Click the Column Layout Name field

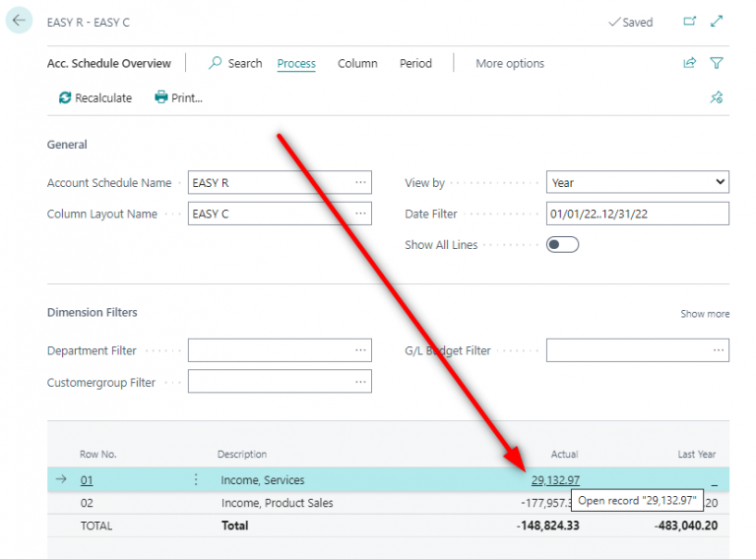coord(280,214)
